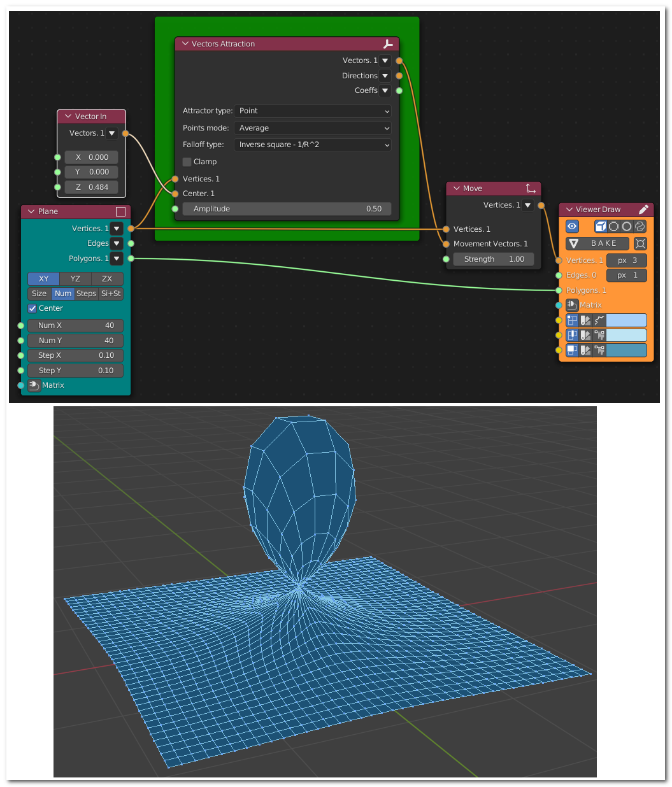This screenshot has width=672, height=787.
Task: Toggle the eye visibility button in Viewer Draw
Action: [572, 226]
